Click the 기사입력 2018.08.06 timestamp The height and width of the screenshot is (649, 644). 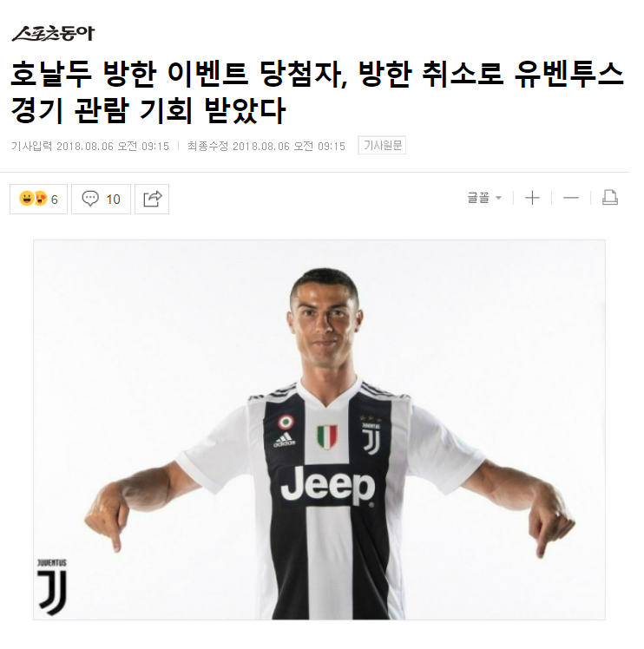tap(90, 146)
